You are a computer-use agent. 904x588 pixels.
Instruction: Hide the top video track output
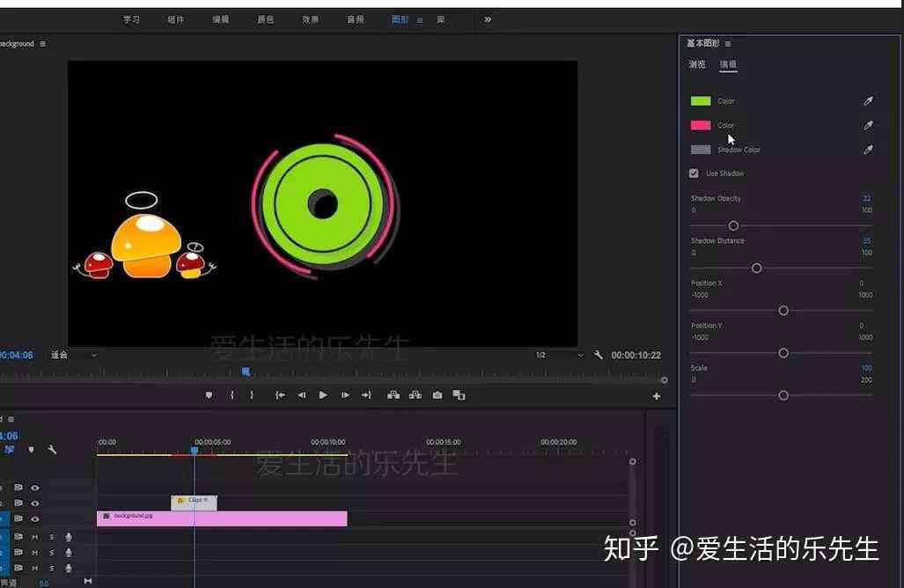[x=35, y=488]
